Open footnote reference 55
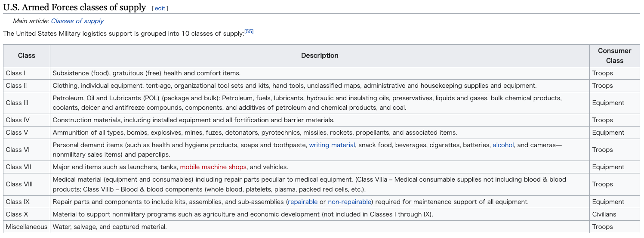Viewport: 644px width, 238px height. tap(249, 31)
